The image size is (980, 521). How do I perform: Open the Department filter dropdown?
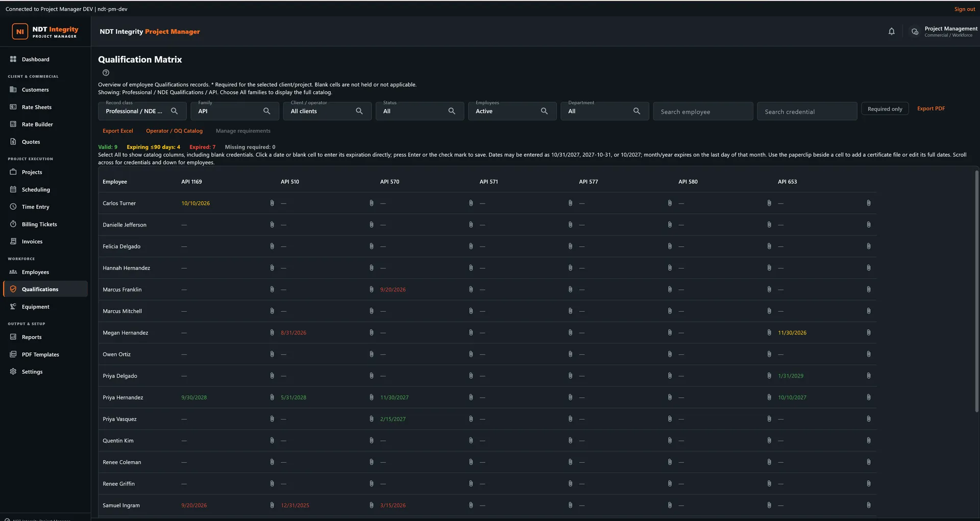[x=605, y=111]
